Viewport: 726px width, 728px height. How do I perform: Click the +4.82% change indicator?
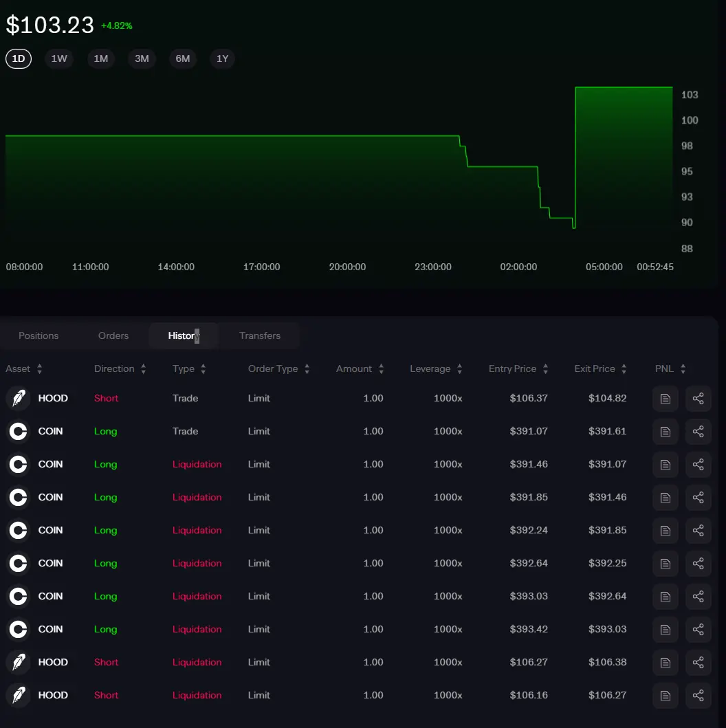point(116,26)
